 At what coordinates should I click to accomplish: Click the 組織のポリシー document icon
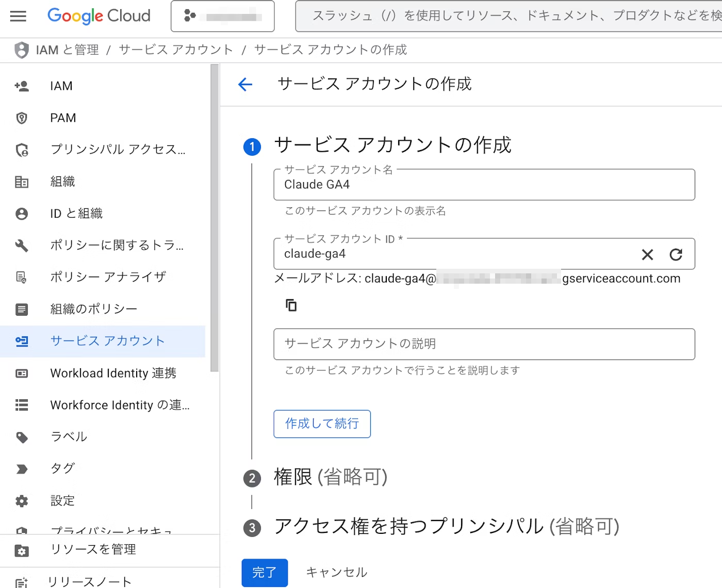click(22, 309)
